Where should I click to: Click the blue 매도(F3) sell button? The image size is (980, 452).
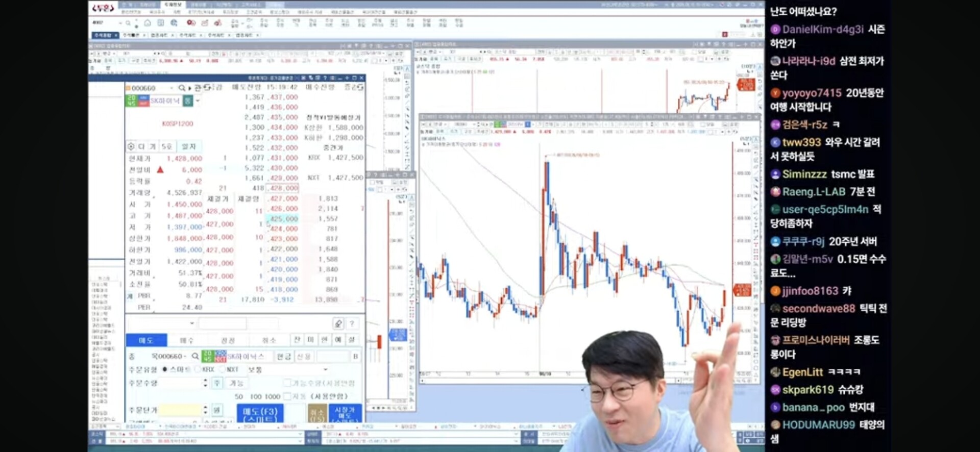pyautogui.click(x=260, y=413)
